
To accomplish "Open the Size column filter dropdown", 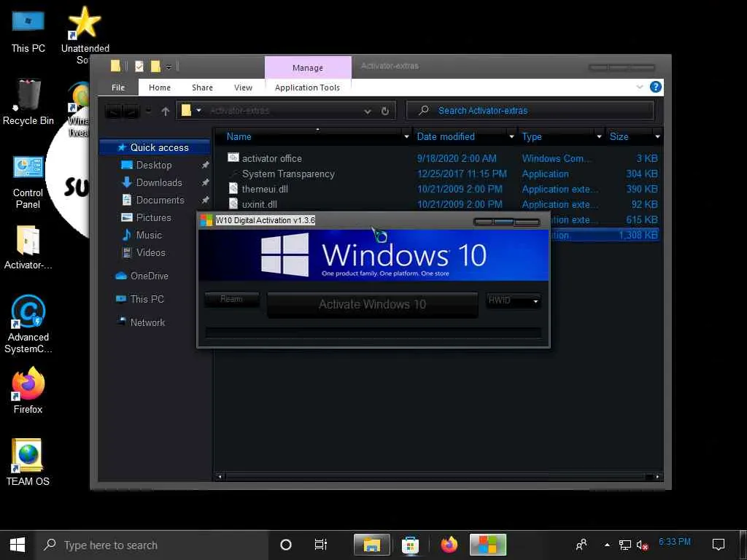I will [x=657, y=136].
